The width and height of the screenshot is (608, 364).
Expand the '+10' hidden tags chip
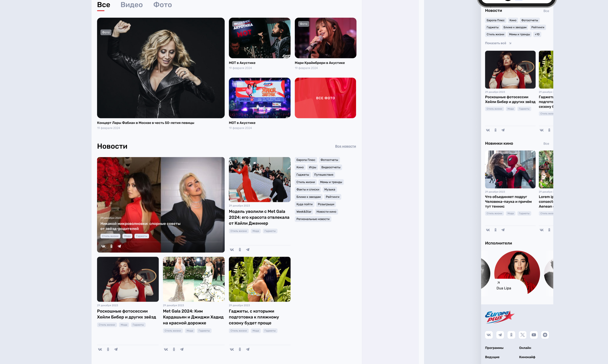pos(537,34)
